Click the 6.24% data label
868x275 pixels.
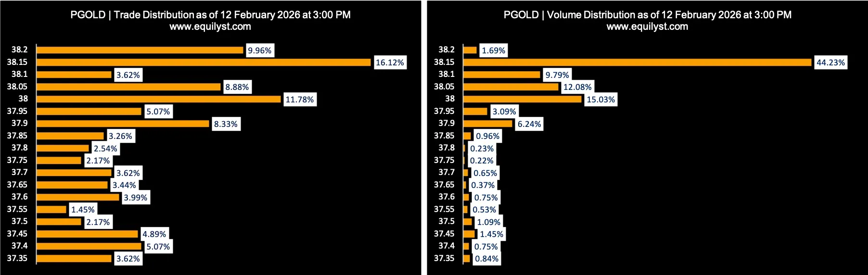click(x=529, y=124)
